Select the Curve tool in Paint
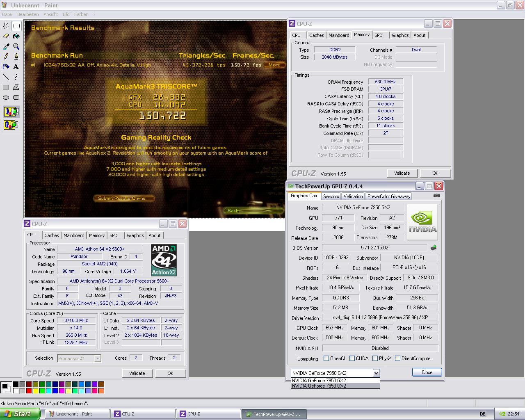The image size is (525, 420). (16, 77)
